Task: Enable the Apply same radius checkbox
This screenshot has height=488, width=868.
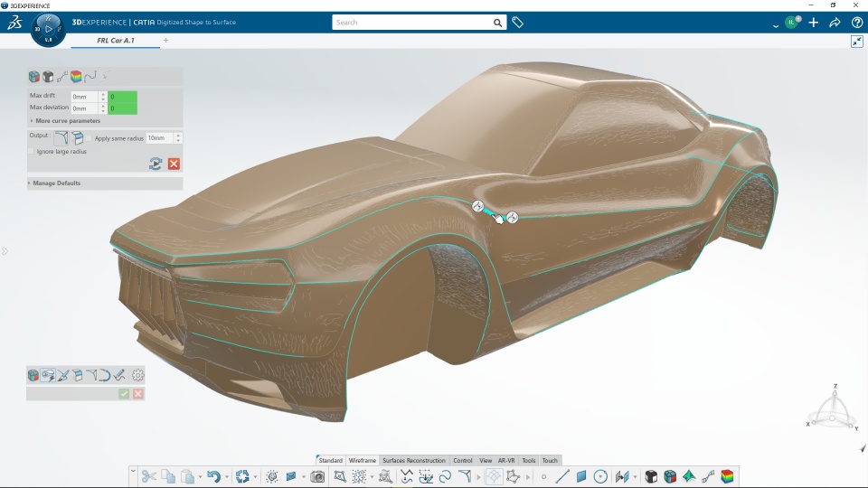Action: pos(90,138)
